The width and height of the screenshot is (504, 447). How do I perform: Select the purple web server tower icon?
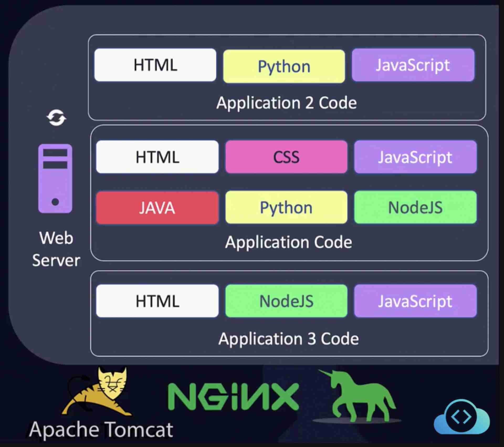click(55, 179)
